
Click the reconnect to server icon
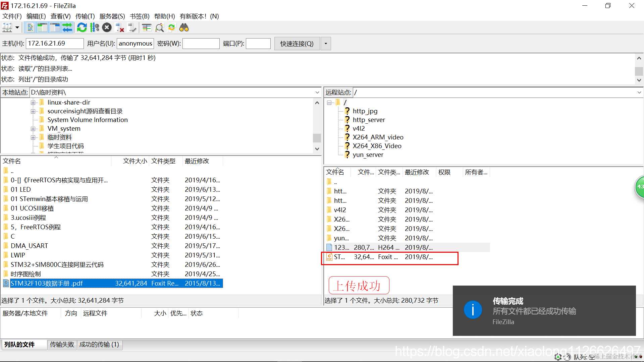click(x=132, y=27)
